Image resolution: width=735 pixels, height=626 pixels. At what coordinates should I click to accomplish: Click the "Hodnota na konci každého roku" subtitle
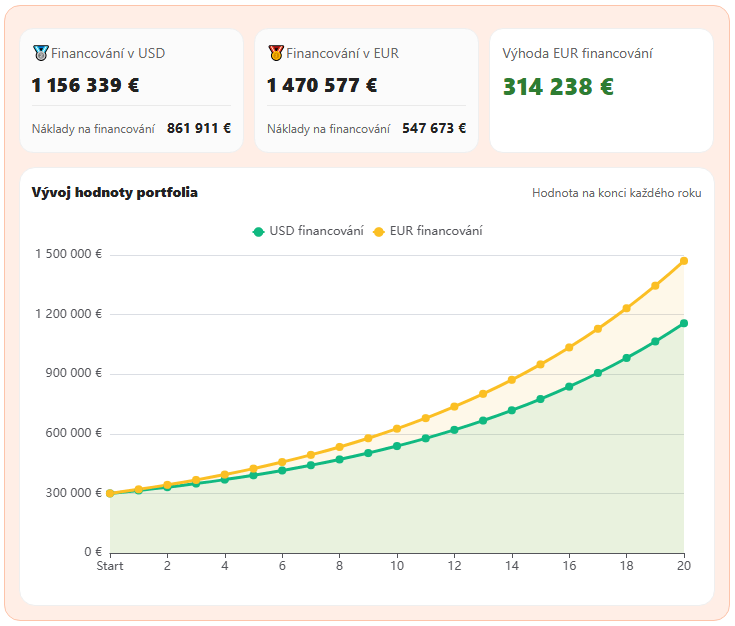coord(616,193)
